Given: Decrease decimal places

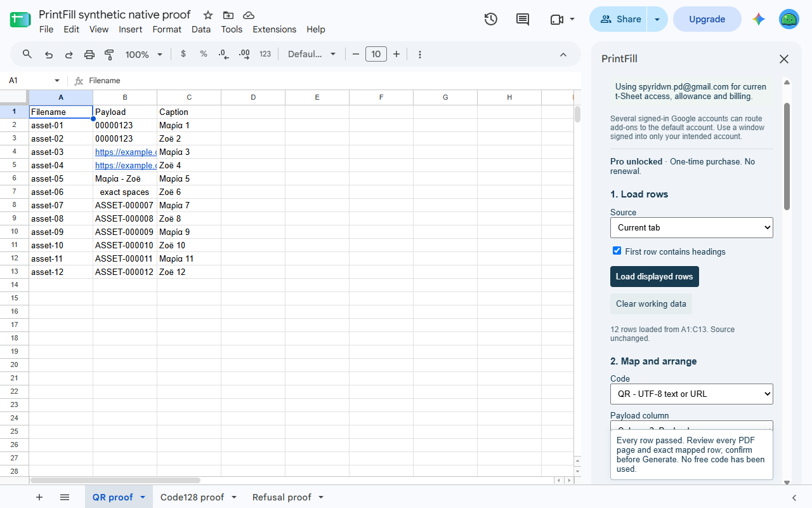Looking at the screenshot, I should (224, 55).
